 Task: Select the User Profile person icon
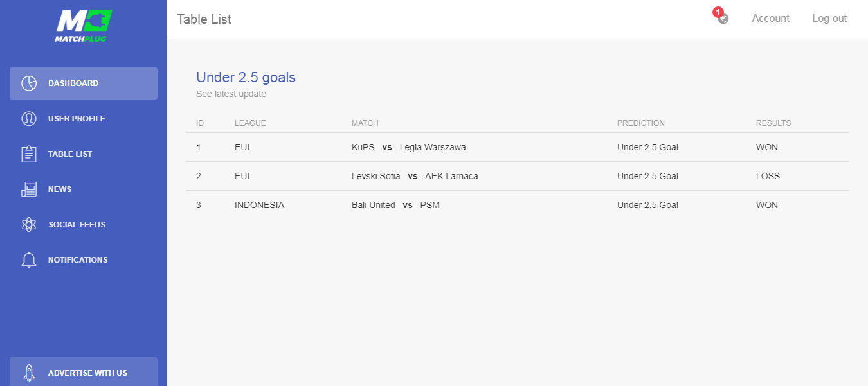click(29, 119)
